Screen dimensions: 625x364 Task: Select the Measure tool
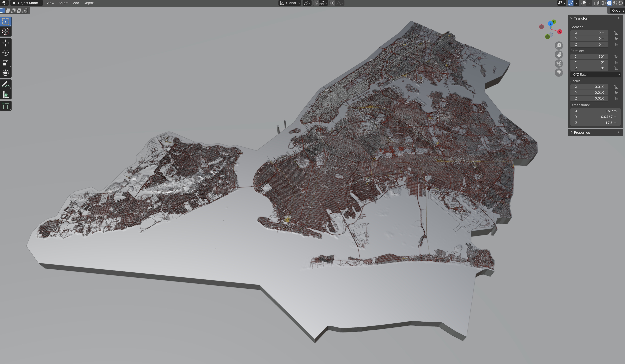tap(5, 95)
